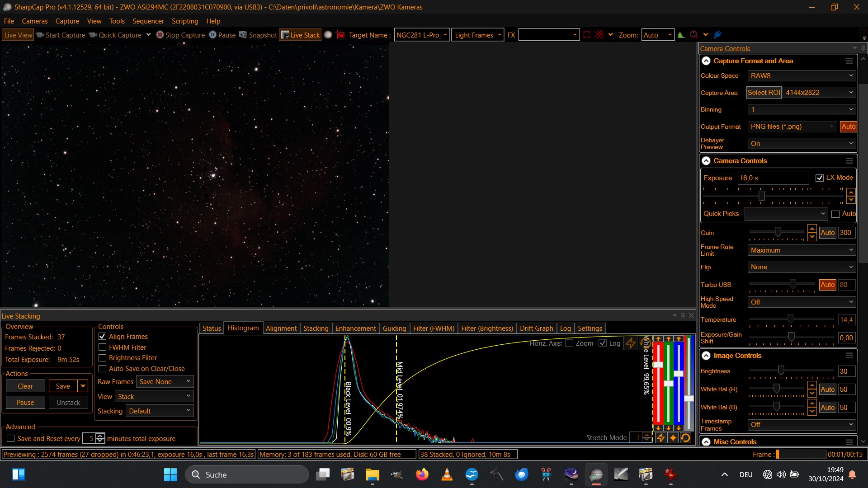
Task: Adjust the Gain slider
Action: tap(777, 232)
